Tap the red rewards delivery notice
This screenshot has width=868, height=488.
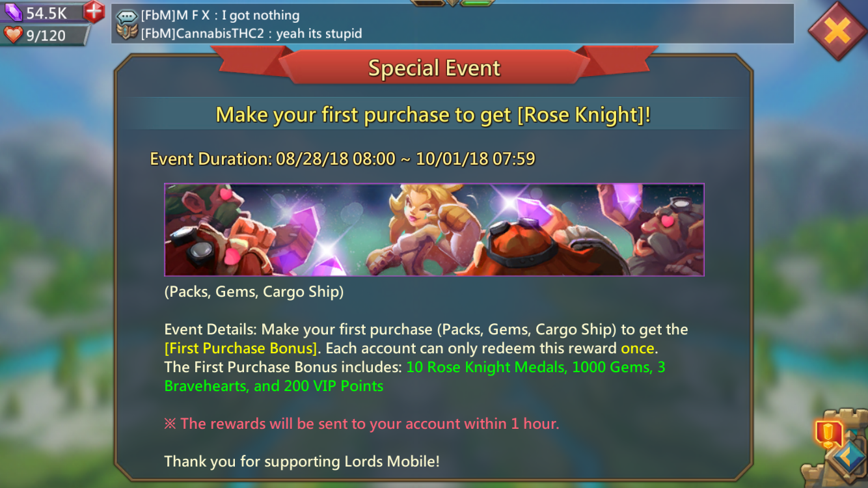(362, 424)
